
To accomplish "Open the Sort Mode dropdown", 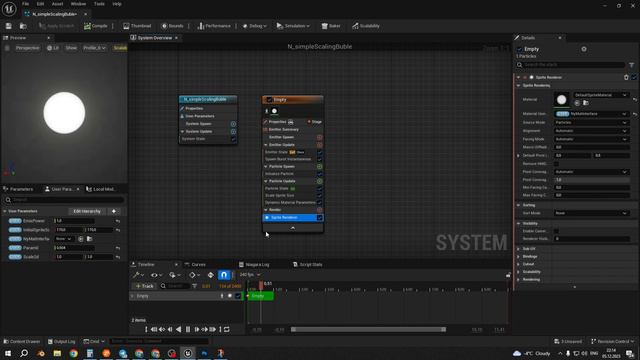I will point(591,213).
